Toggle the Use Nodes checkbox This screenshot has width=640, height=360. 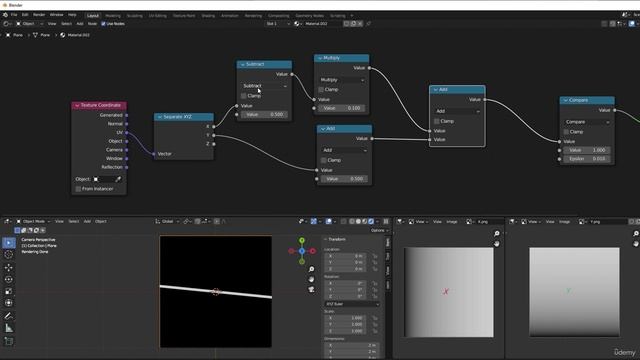pyautogui.click(x=103, y=24)
